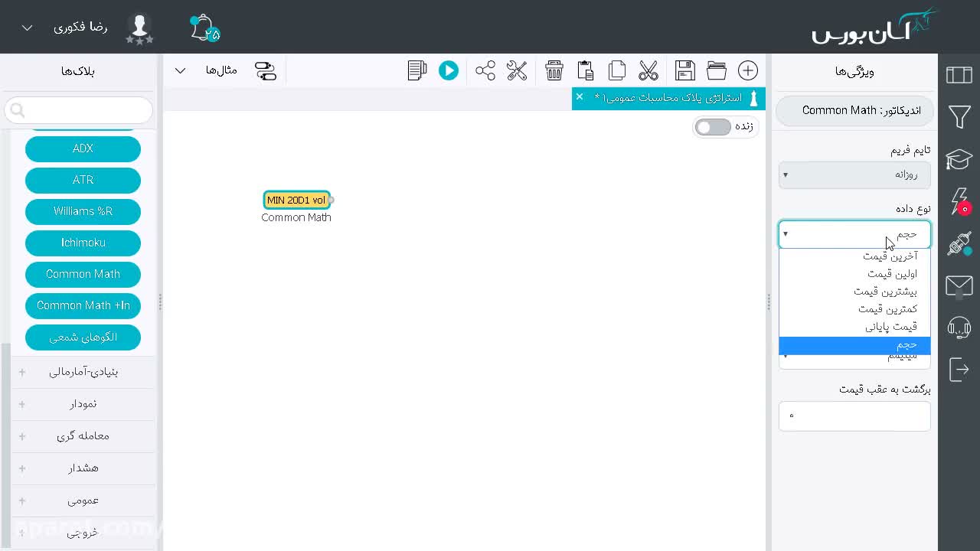Add the Common Math +In block
The image size is (980, 551).
pos(83,305)
